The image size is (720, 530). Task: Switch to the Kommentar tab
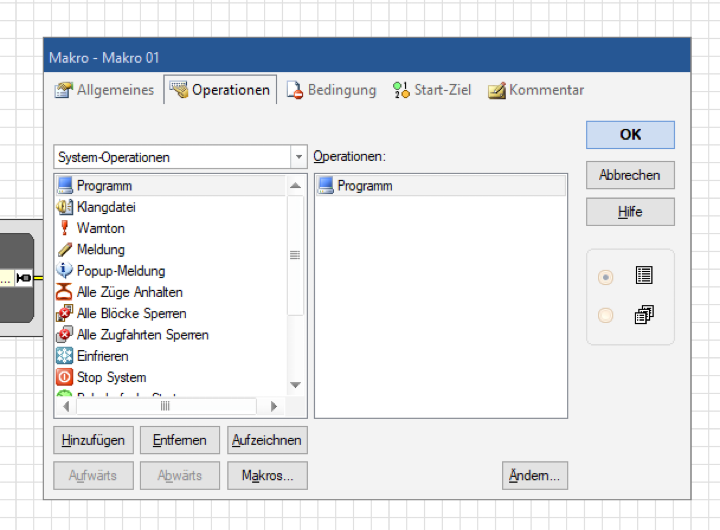pos(536,90)
